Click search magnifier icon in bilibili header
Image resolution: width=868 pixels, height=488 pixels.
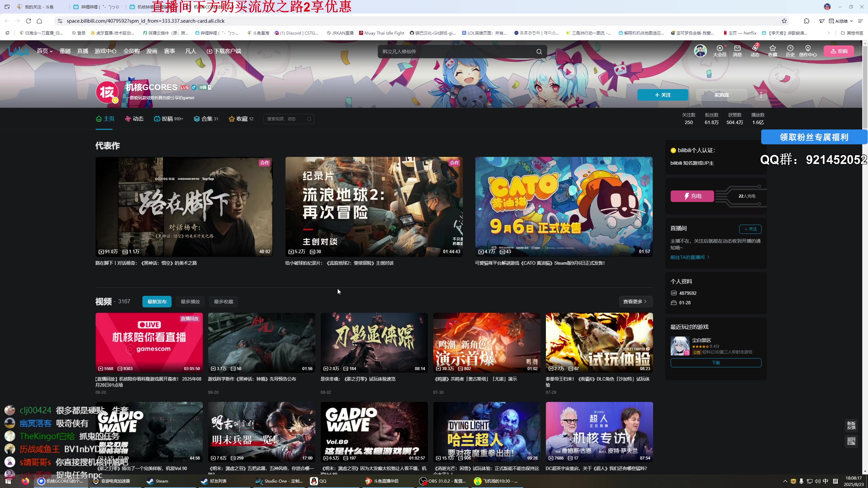(x=539, y=52)
